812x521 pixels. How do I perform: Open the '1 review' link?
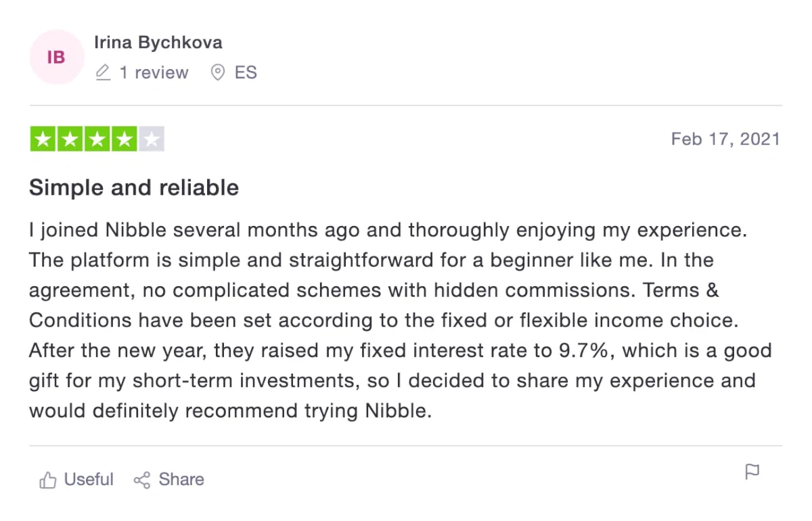point(154,72)
